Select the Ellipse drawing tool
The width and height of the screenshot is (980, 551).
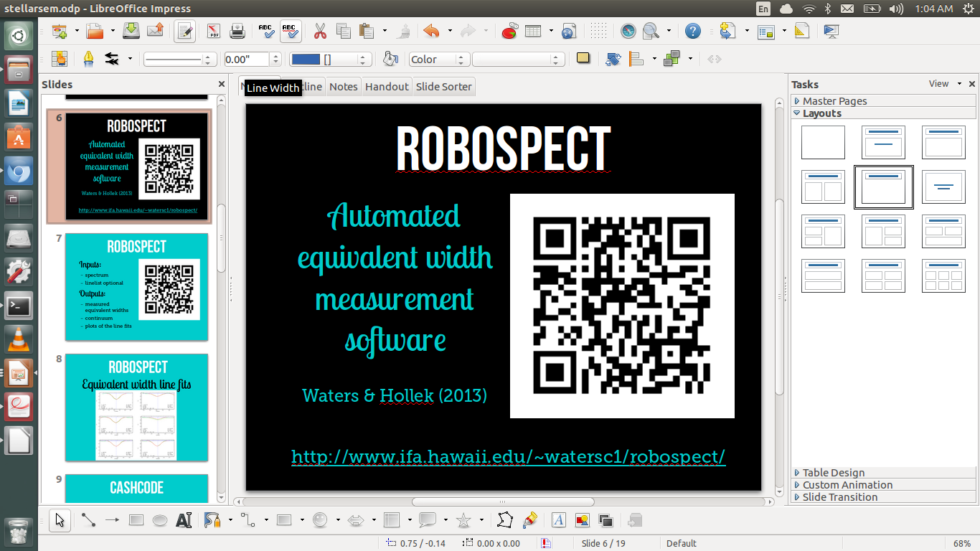[160, 520]
